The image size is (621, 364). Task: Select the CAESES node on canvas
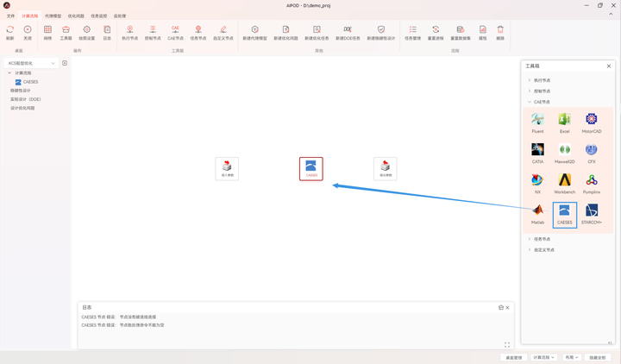tap(311, 169)
